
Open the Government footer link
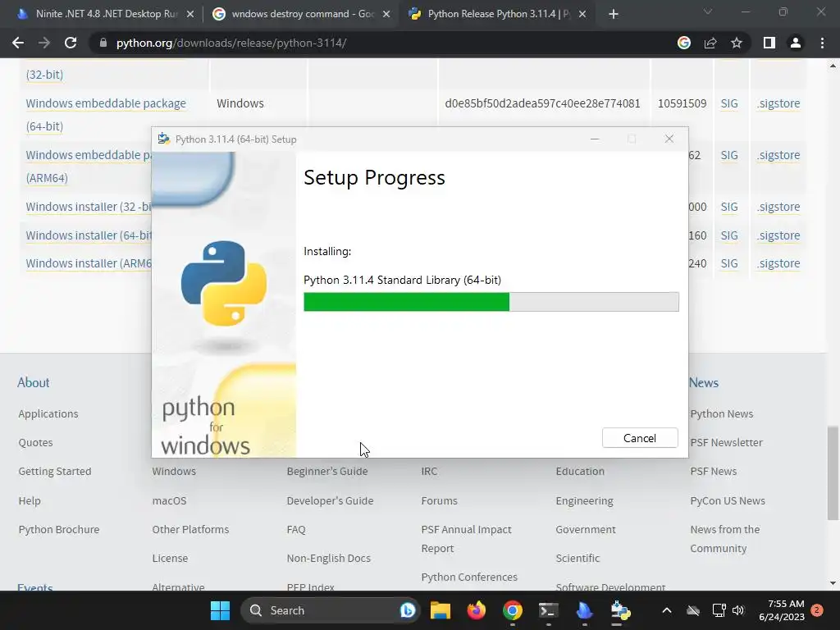(586, 529)
